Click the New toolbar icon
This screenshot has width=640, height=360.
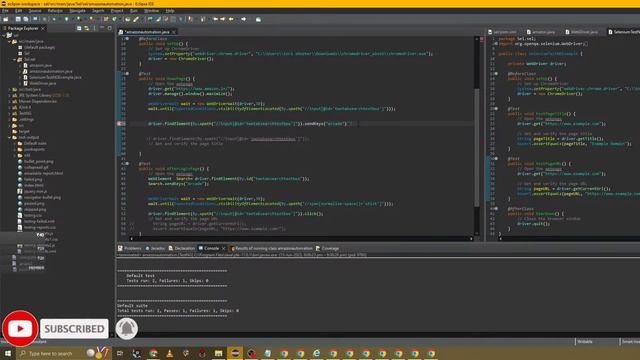6,19
